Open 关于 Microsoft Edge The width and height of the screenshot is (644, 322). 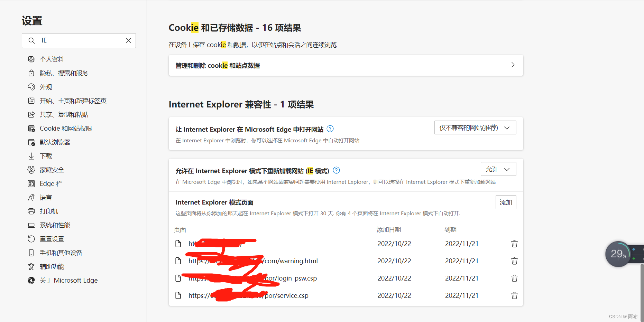point(31,280)
